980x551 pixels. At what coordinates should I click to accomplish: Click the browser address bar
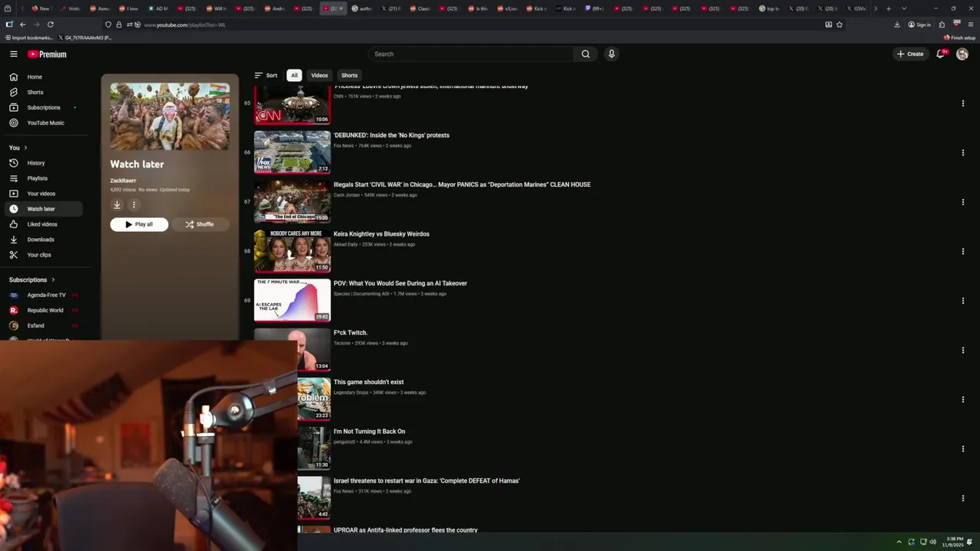(x=475, y=24)
